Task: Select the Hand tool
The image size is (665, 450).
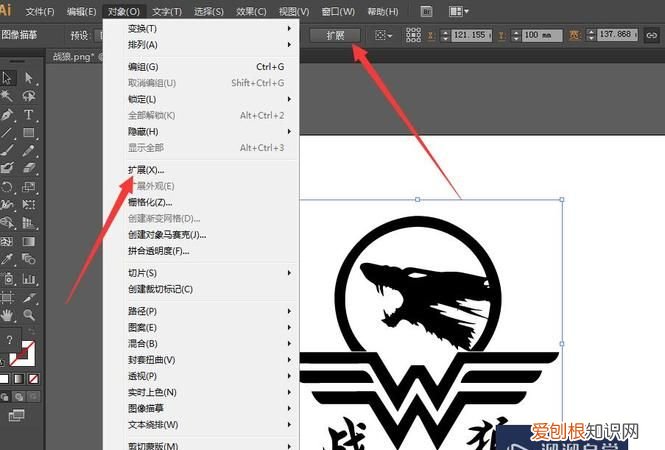Action: (7, 315)
